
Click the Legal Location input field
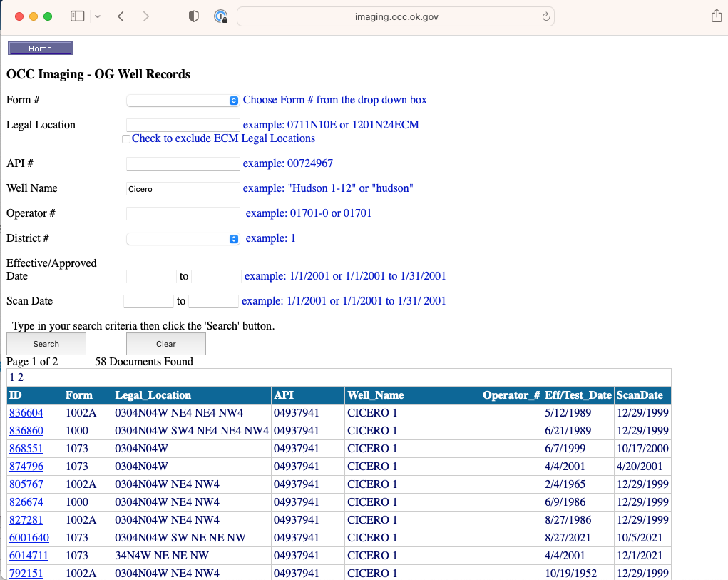tap(183, 125)
